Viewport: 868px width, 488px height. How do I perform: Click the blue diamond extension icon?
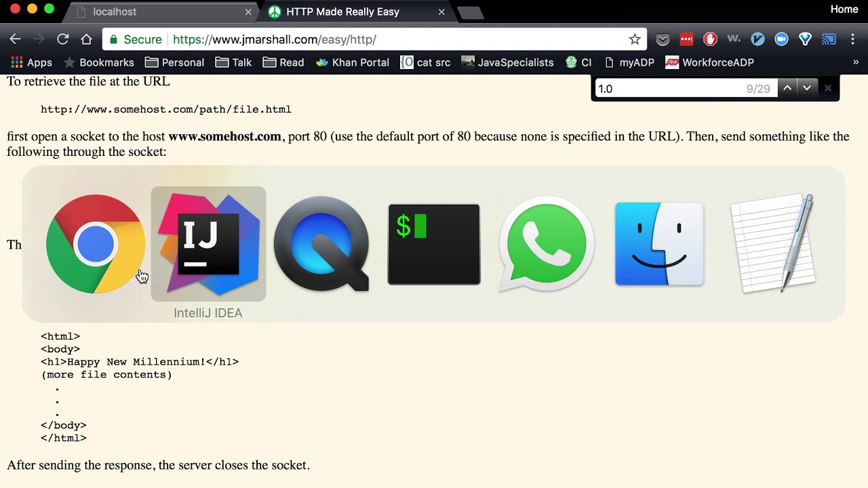click(x=805, y=39)
